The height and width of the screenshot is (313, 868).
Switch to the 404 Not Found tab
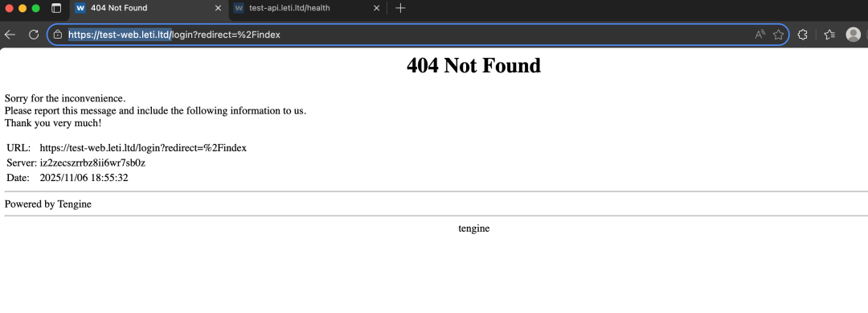pos(149,8)
